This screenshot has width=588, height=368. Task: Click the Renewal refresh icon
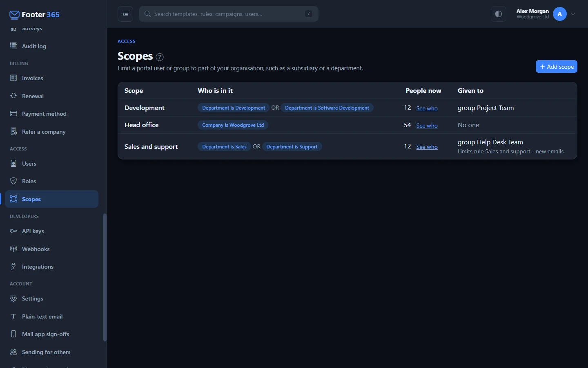coord(13,96)
